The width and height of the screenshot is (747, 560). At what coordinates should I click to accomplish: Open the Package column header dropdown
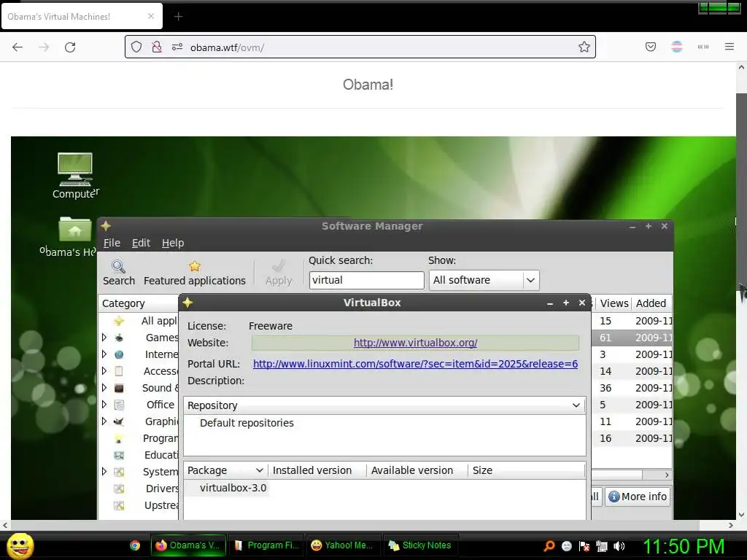[x=260, y=470]
